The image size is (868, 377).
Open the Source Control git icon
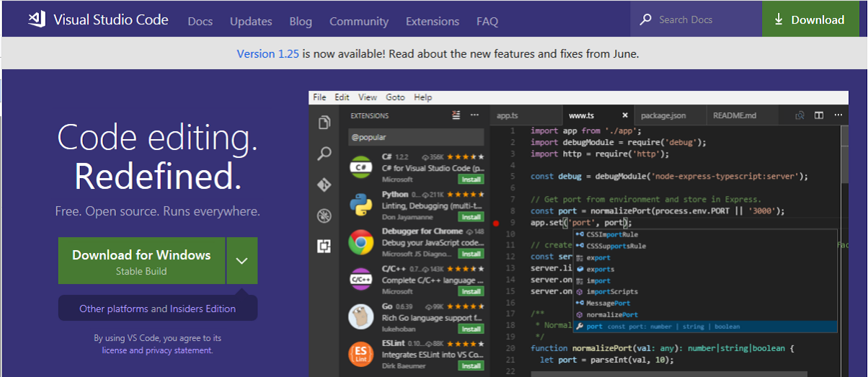tap(324, 185)
